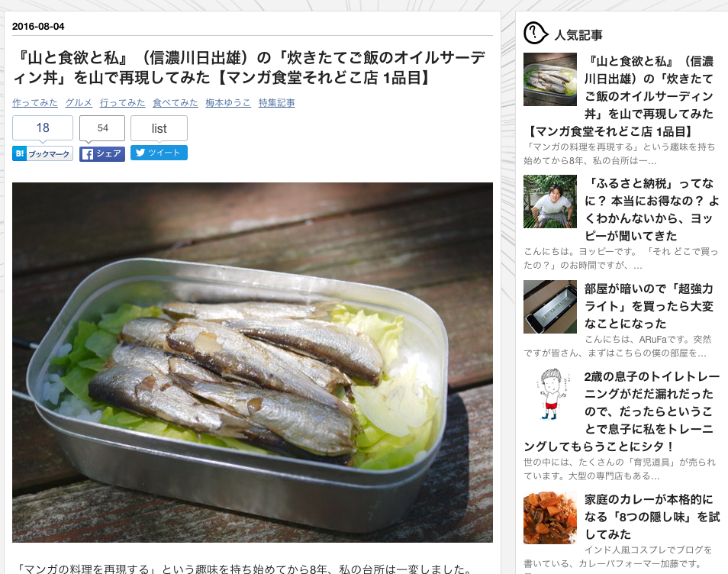Screen dimensions: 728x574
Task: Open the Facebook share count 54 bubble
Action: (x=102, y=128)
